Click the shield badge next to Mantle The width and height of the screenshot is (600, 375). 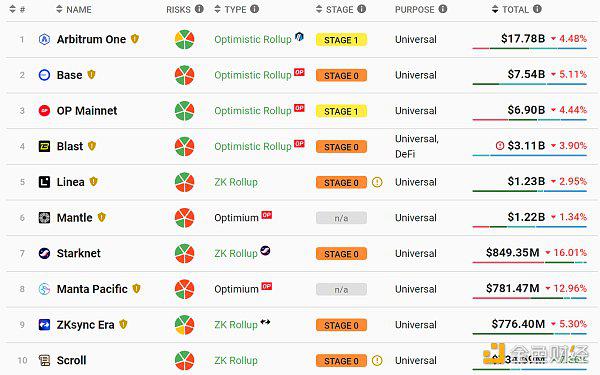click(101, 217)
